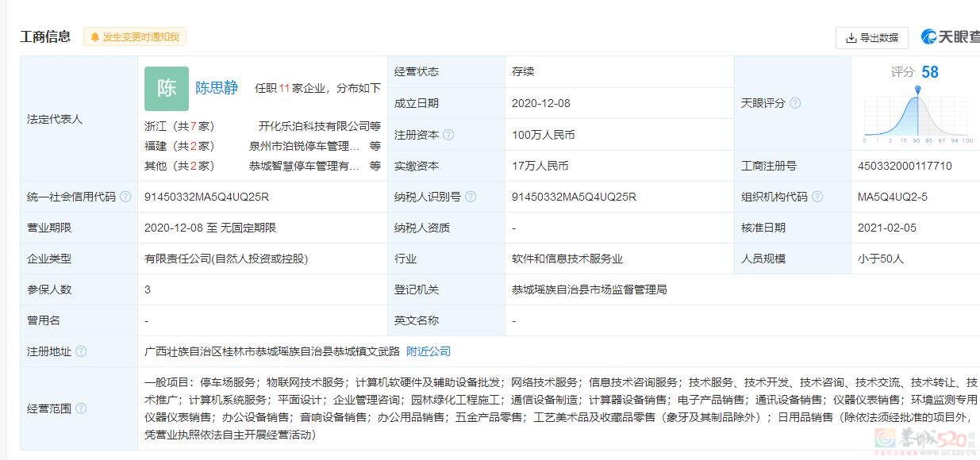
Task: Click the 核准日期 value 2021-02-05
Action: click(x=887, y=228)
